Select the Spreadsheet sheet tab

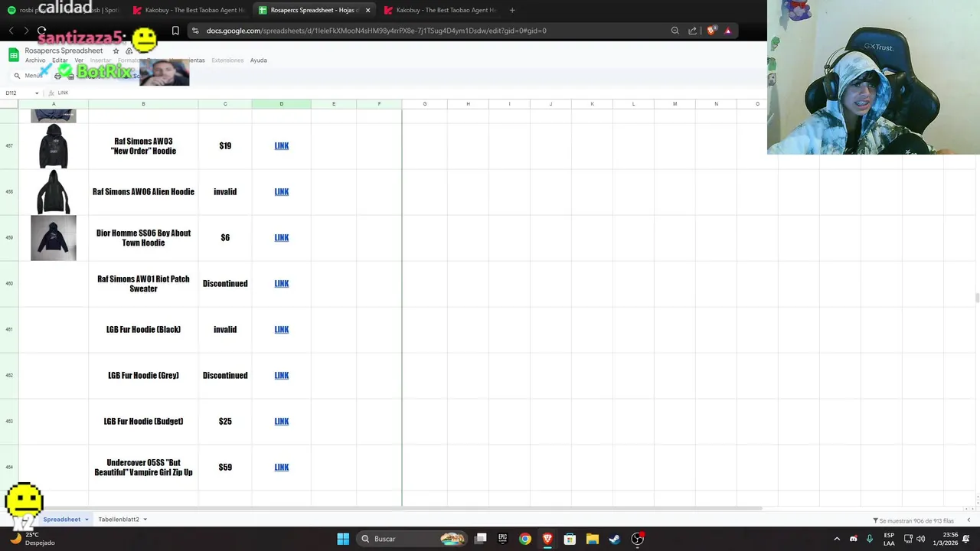tap(61, 520)
